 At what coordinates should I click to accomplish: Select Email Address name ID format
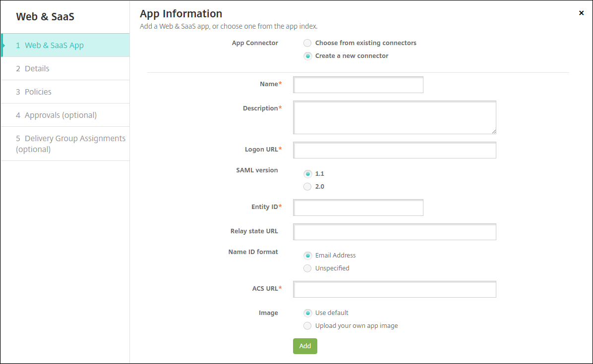click(x=307, y=256)
